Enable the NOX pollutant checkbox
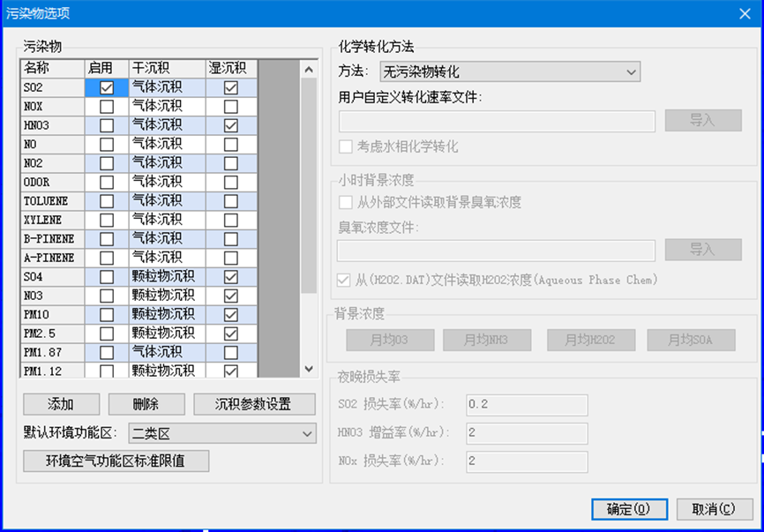Screen dimensions: 764x532 point(107,107)
